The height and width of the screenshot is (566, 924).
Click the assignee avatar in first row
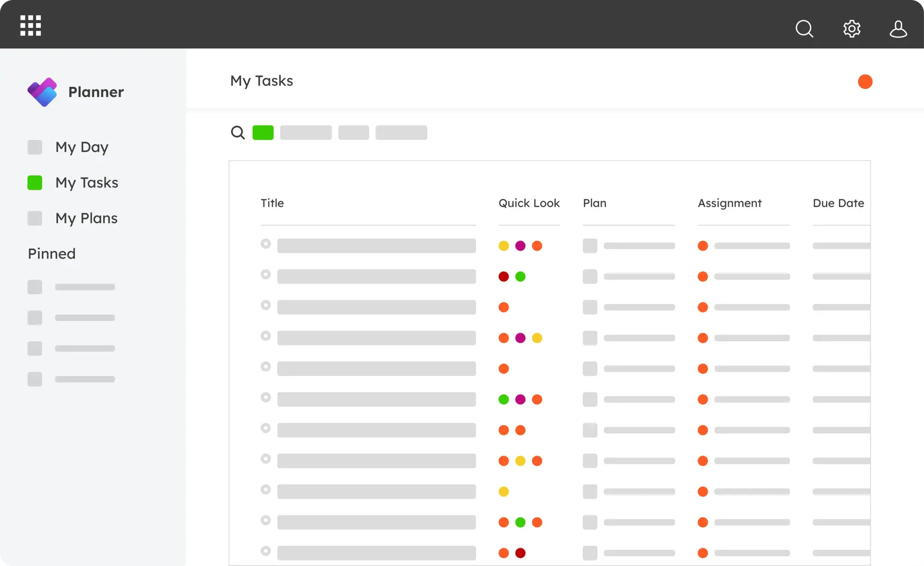click(703, 246)
